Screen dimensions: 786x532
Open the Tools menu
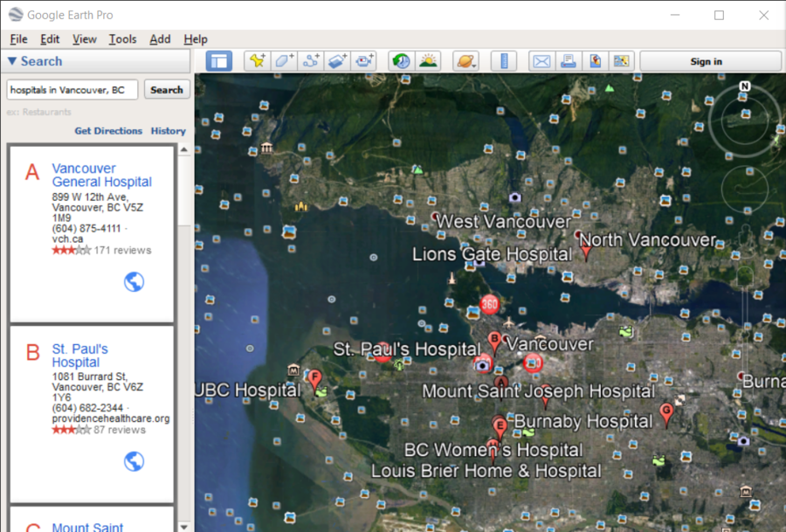(x=122, y=38)
